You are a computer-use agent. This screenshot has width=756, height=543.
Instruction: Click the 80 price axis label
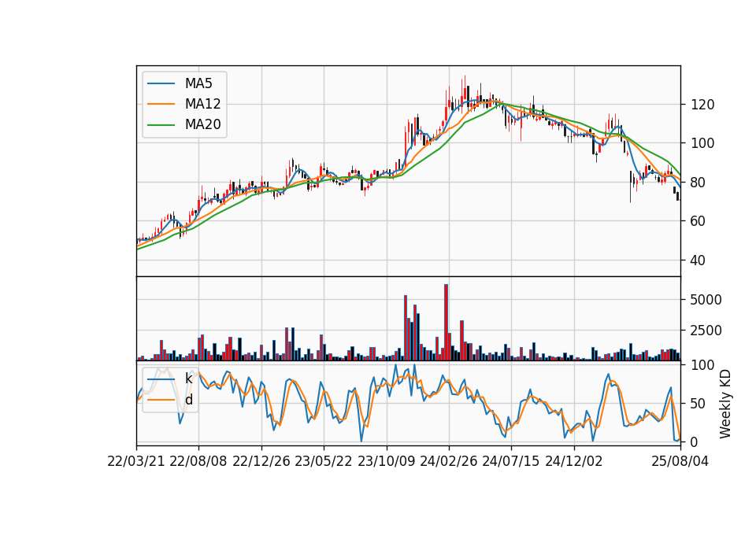click(x=699, y=183)
